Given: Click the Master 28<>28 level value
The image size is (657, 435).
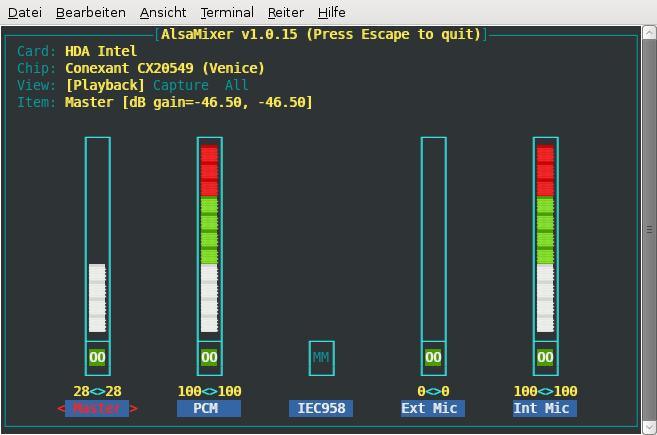Looking at the screenshot, I should coord(98,391).
